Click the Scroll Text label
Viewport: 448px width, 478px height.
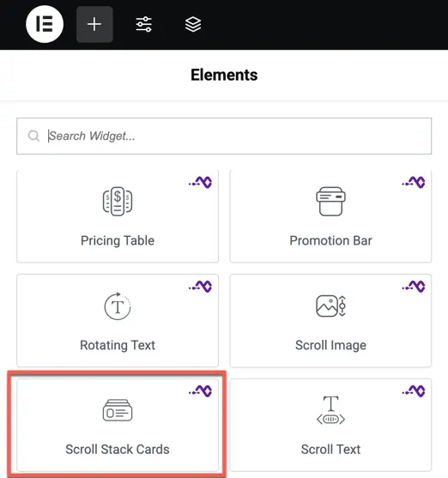331,450
